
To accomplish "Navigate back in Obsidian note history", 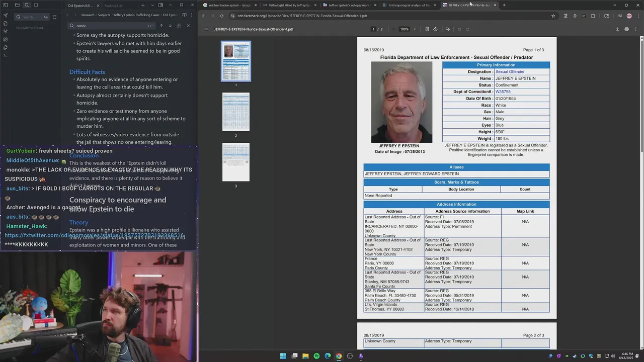I will (69, 15).
